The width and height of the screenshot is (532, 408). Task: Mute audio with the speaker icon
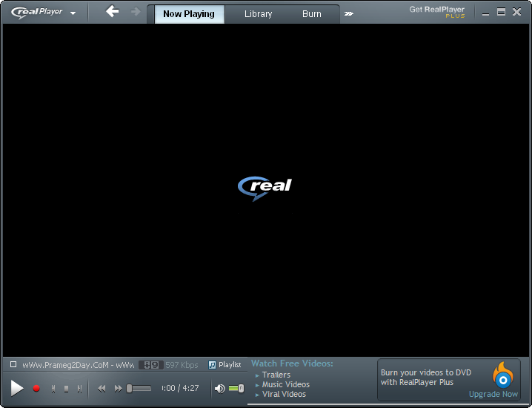[x=220, y=388]
